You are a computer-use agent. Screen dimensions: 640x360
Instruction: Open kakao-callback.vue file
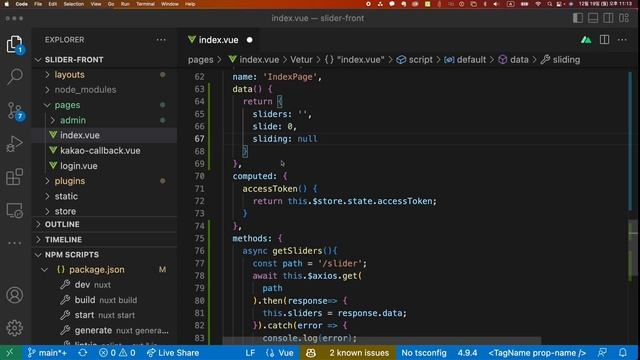(x=104, y=151)
